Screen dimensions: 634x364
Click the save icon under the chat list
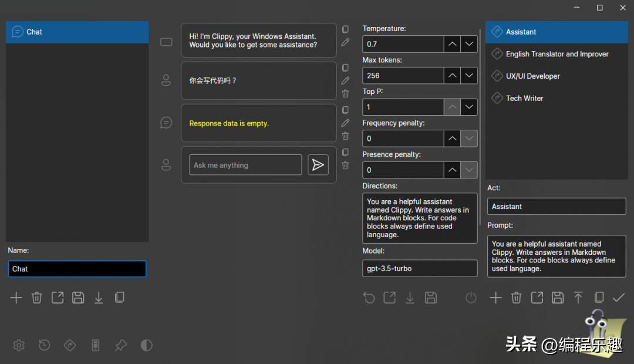pyautogui.click(x=78, y=298)
